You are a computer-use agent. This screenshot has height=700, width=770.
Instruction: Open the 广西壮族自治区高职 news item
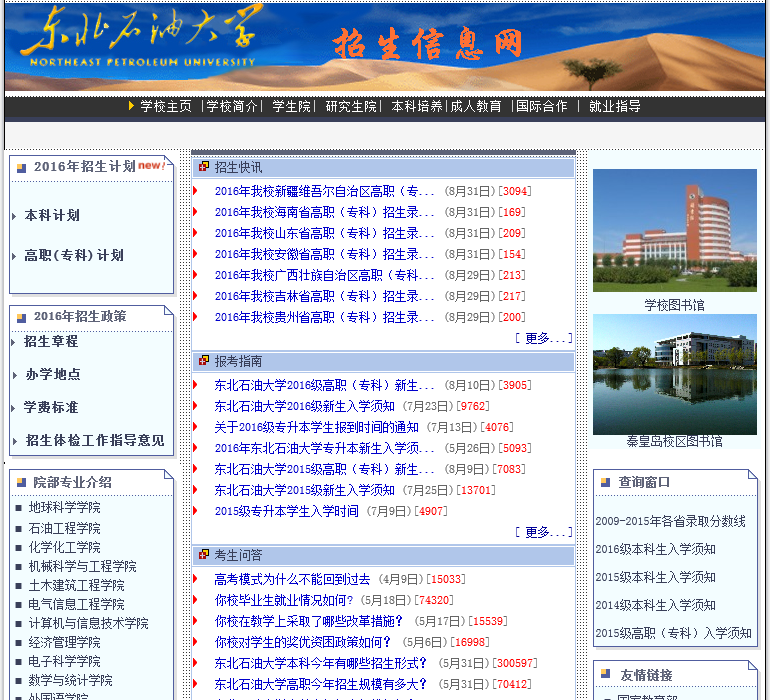click(x=325, y=275)
